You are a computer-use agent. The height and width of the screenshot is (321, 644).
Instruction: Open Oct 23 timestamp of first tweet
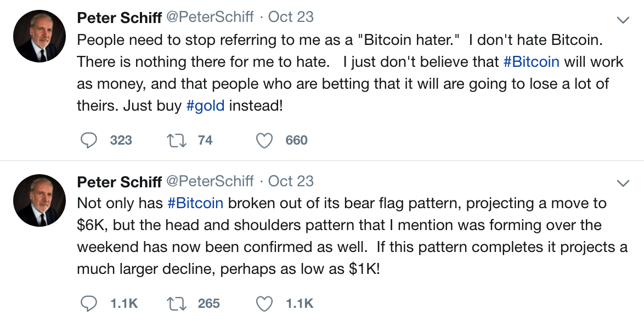coord(291,18)
